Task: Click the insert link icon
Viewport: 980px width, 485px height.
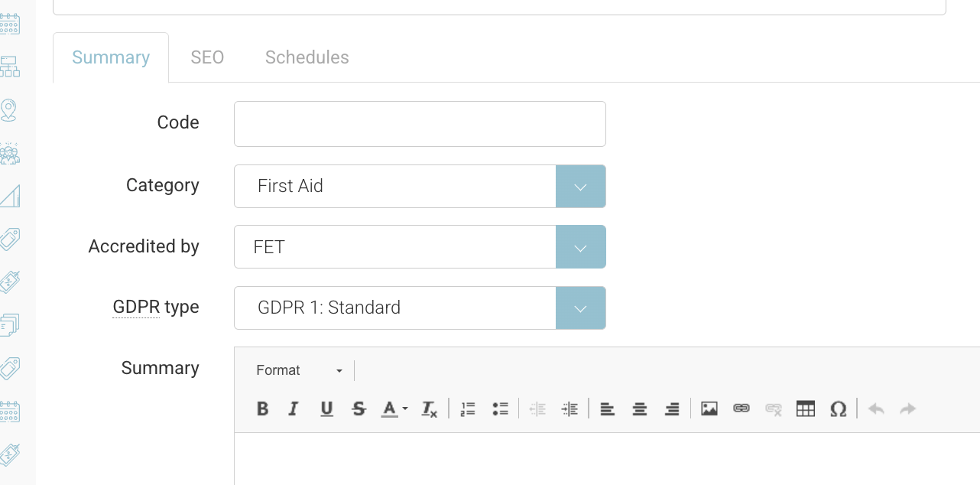Action: (741, 409)
